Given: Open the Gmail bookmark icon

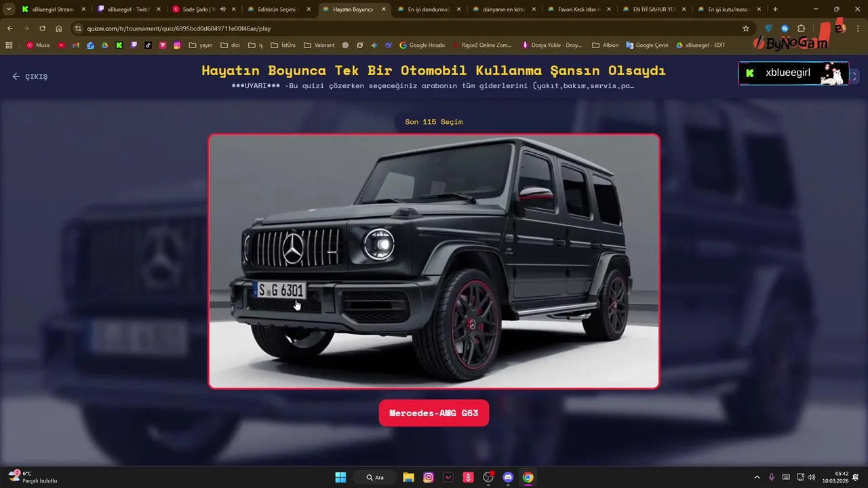Looking at the screenshot, I should 76,45.
